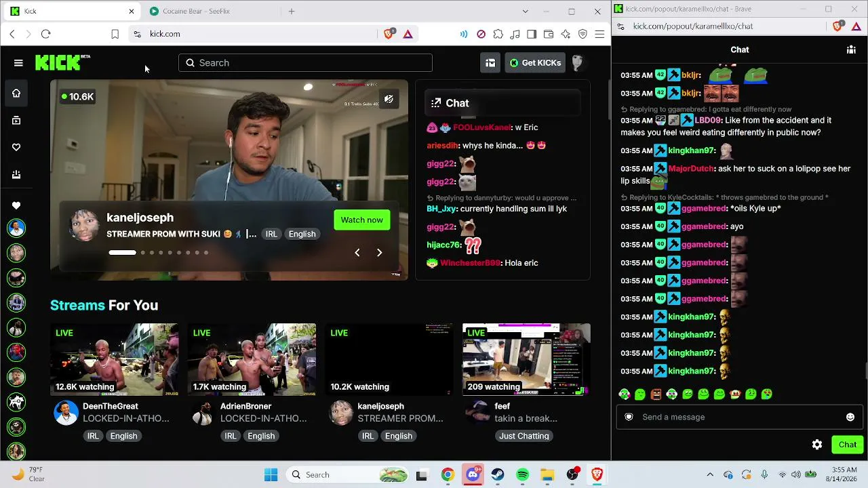Open chat settings gear in popout

tap(817, 445)
